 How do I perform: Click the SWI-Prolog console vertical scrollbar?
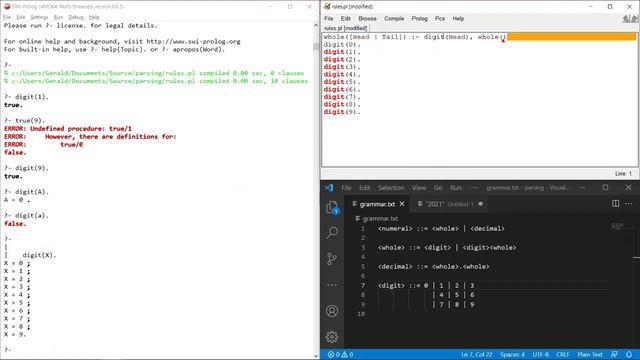(316, 190)
